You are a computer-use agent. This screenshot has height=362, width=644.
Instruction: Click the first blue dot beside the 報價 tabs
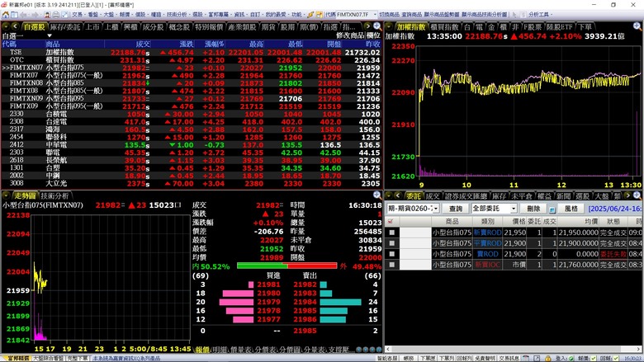point(359,350)
